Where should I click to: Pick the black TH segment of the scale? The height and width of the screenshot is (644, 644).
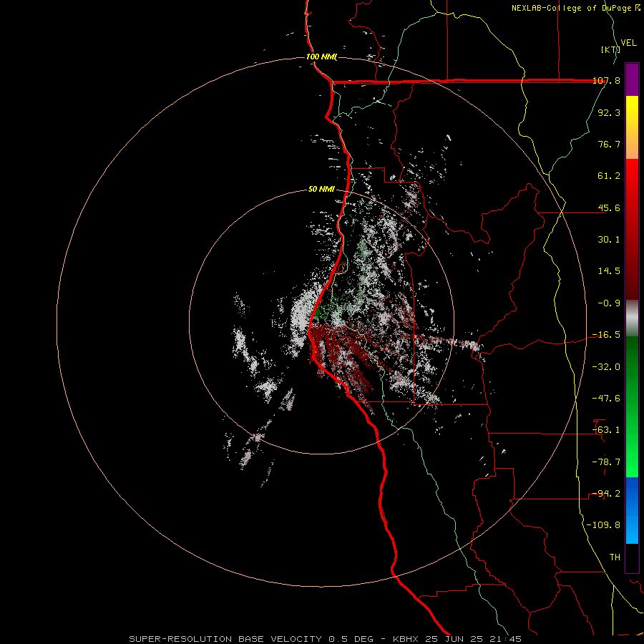(x=632, y=557)
